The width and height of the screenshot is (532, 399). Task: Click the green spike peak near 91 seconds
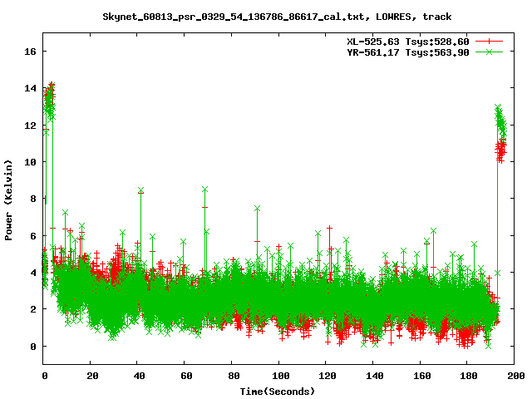257,209
